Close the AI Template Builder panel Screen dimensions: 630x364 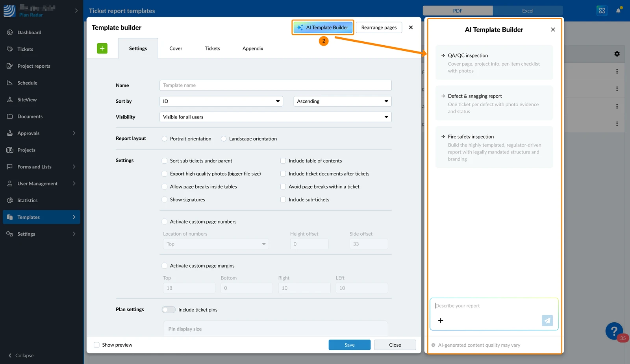click(553, 30)
